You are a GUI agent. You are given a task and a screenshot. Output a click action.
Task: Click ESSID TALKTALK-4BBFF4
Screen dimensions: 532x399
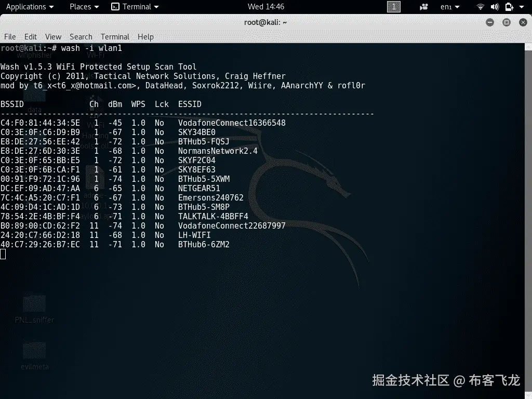coord(213,217)
